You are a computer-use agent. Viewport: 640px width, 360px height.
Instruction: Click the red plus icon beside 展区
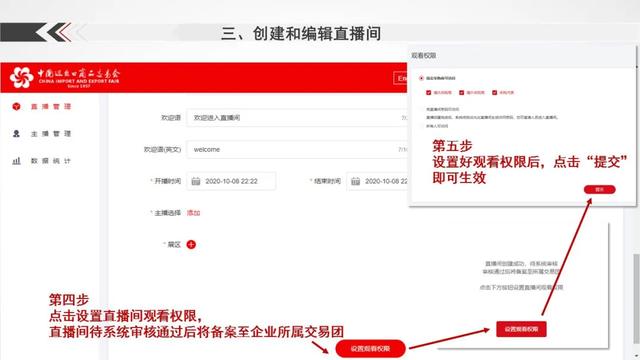pos(191,244)
